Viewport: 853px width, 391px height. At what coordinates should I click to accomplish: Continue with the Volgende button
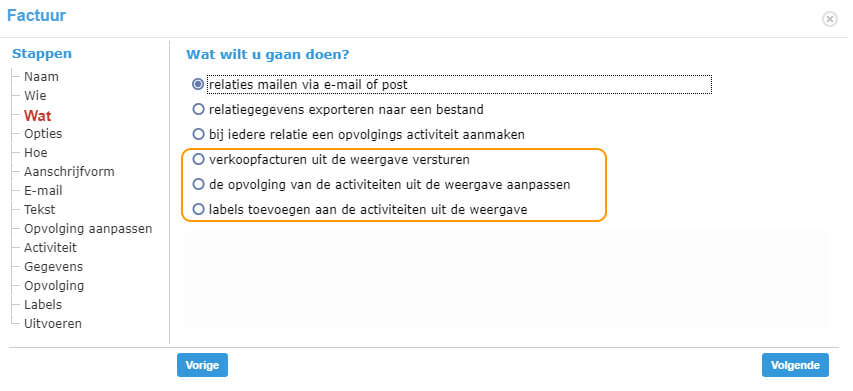click(795, 365)
